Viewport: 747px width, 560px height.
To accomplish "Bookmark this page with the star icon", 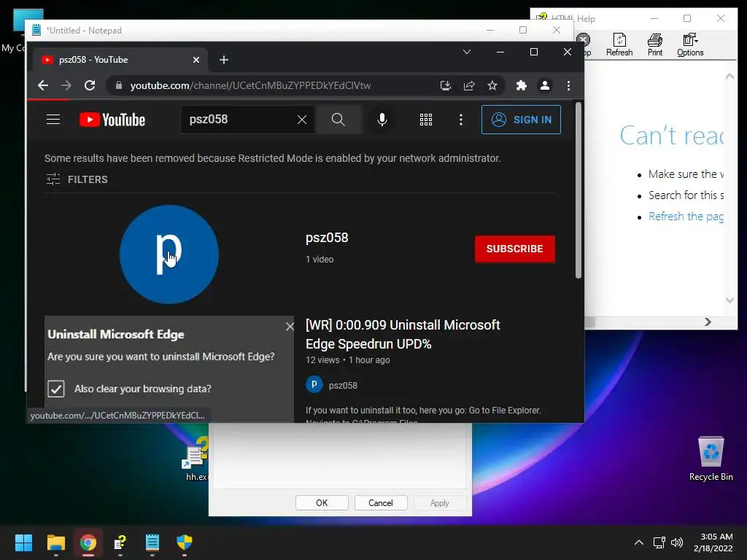I will [x=492, y=85].
